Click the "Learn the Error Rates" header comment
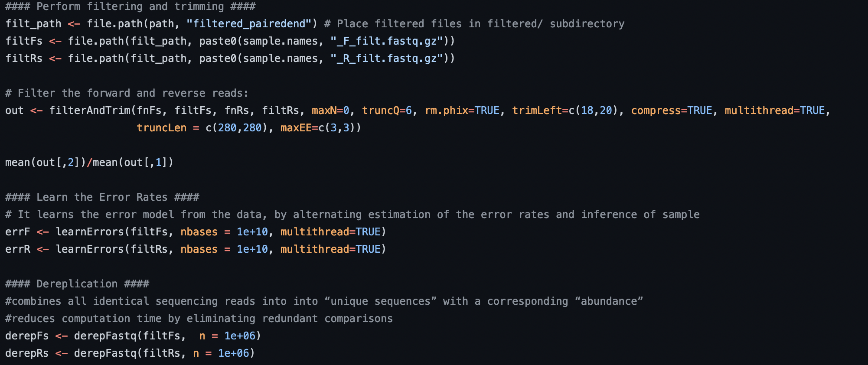Viewport: 868px width, 365px height. [102, 197]
